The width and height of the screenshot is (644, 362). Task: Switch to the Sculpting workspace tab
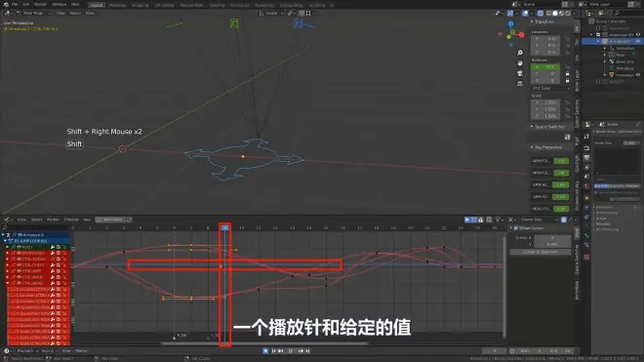click(141, 5)
